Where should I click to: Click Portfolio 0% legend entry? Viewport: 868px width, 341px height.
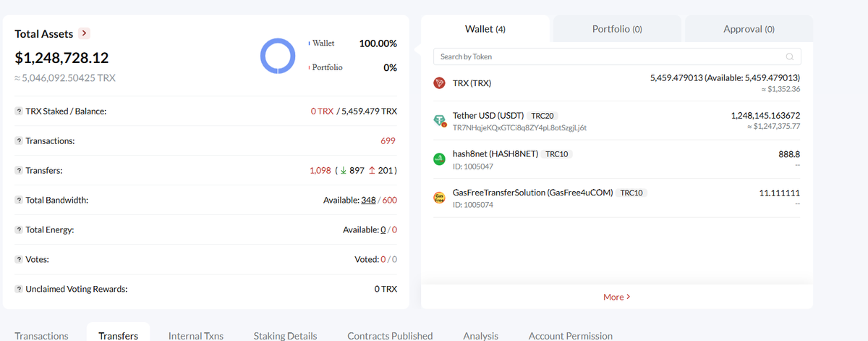pyautogui.click(x=353, y=67)
